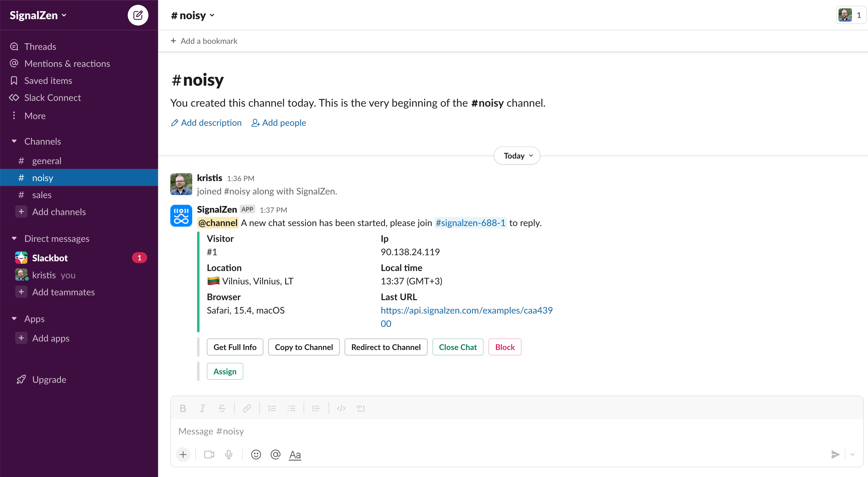Switch to the general channel
Viewport: 868px width, 477px height.
79,161
